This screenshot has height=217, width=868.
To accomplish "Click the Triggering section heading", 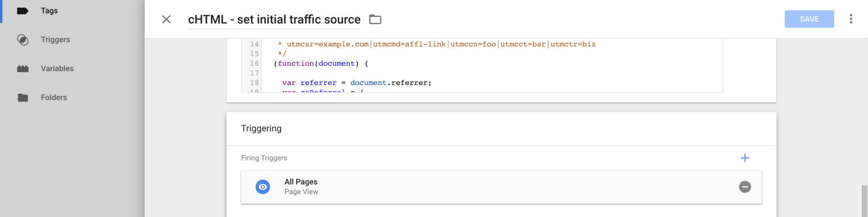I will coord(261,128).
